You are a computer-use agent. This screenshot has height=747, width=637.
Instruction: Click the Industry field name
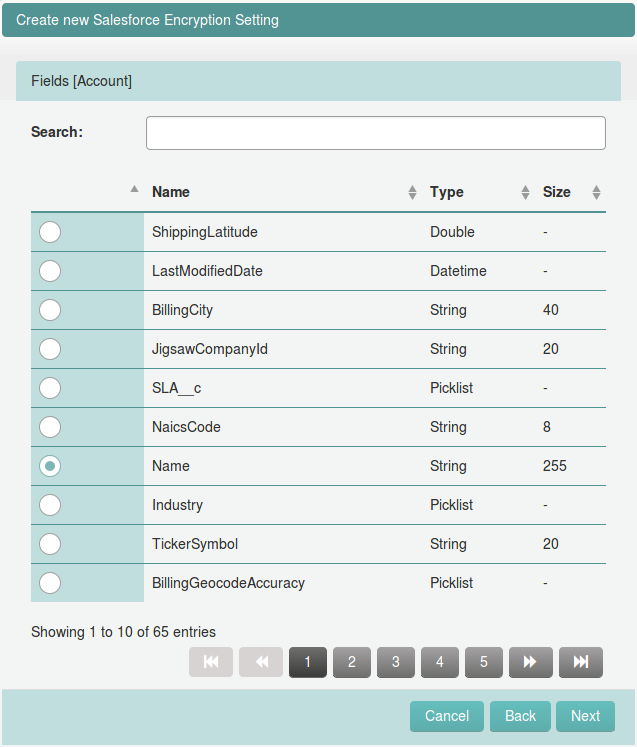tap(178, 505)
